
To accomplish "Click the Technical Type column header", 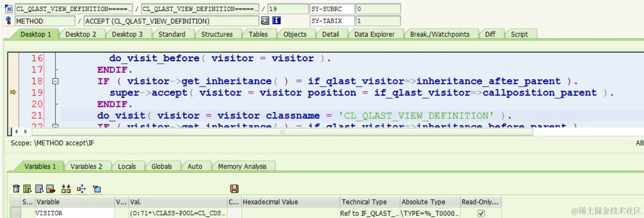I will 370,202.
